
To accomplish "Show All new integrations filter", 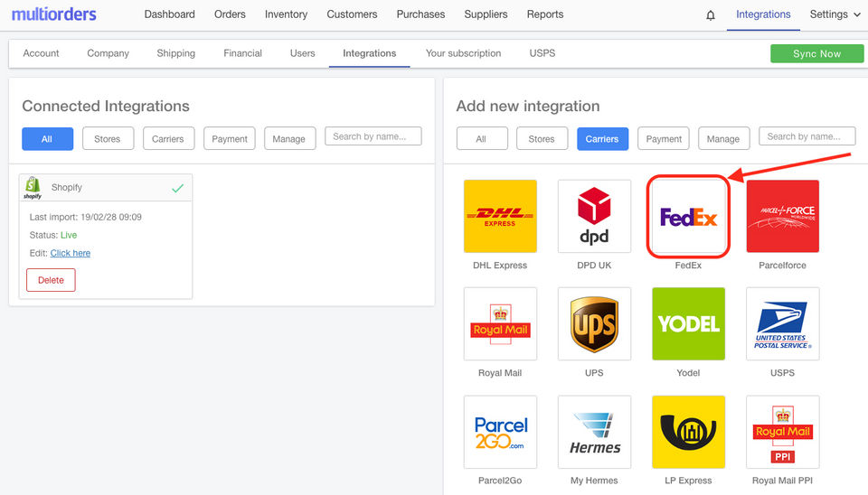I will (x=482, y=139).
